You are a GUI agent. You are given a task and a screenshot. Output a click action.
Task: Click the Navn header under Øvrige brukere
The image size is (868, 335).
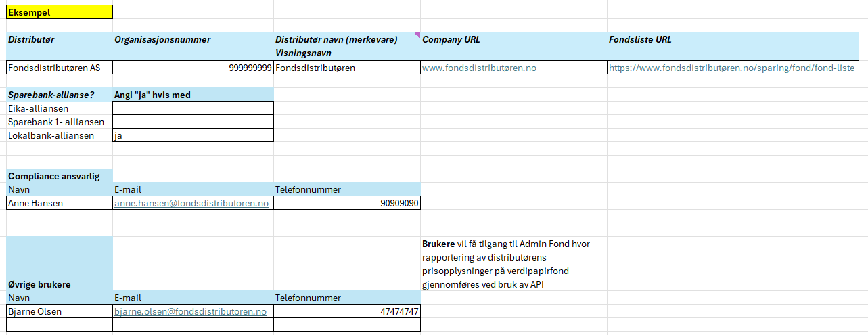point(60,298)
